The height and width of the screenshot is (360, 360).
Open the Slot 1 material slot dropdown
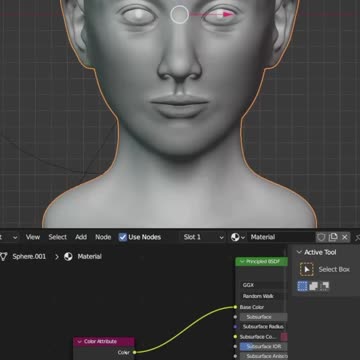pos(203,237)
